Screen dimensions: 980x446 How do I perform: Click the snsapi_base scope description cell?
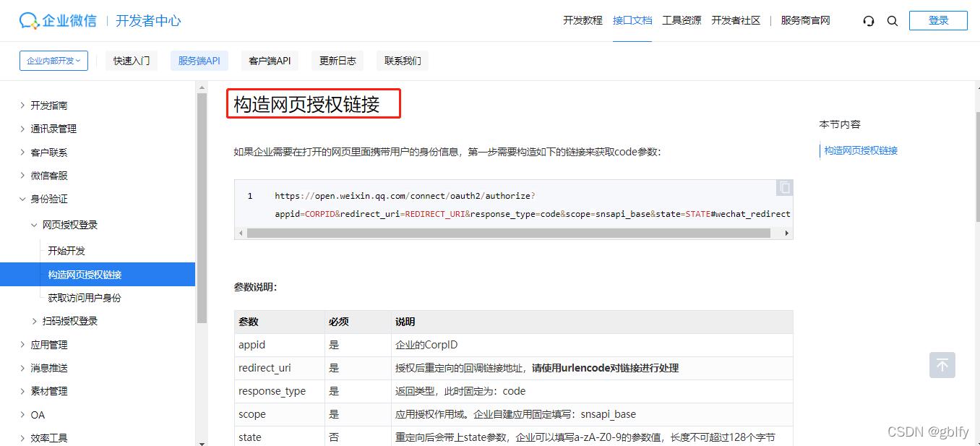pyautogui.click(x=592, y=414)
